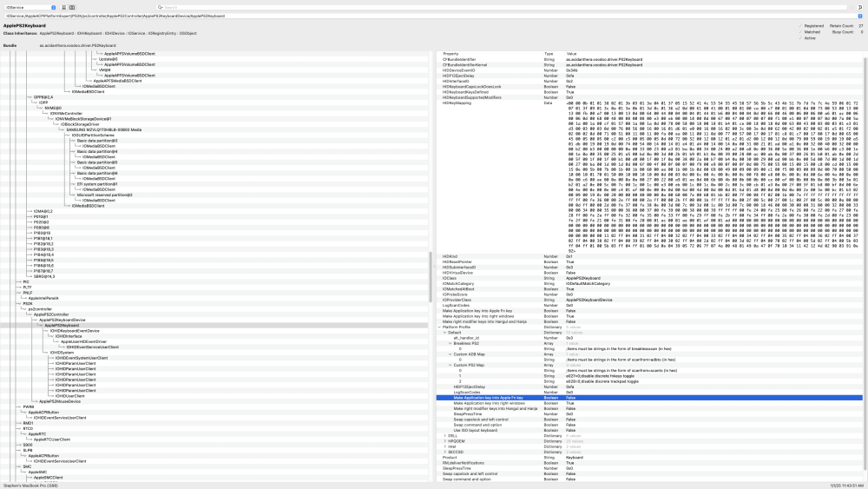Image resolution: width=868 pixels, height=489 pixels.
Task: Click Stephen's MacBook Pro status text
Action: pyautogui.click(x=31, y=486)
